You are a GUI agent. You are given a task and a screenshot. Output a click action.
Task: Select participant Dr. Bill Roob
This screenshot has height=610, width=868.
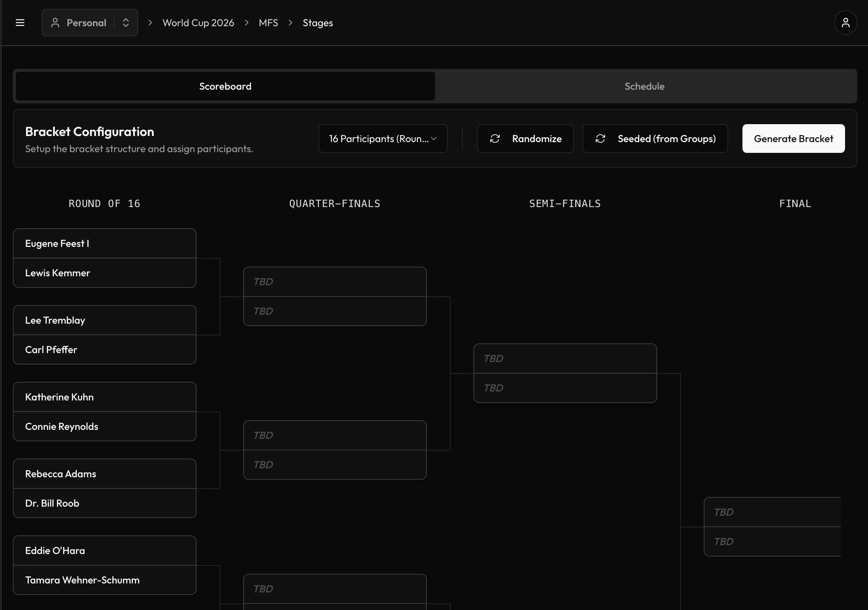(x=105, y=503)
